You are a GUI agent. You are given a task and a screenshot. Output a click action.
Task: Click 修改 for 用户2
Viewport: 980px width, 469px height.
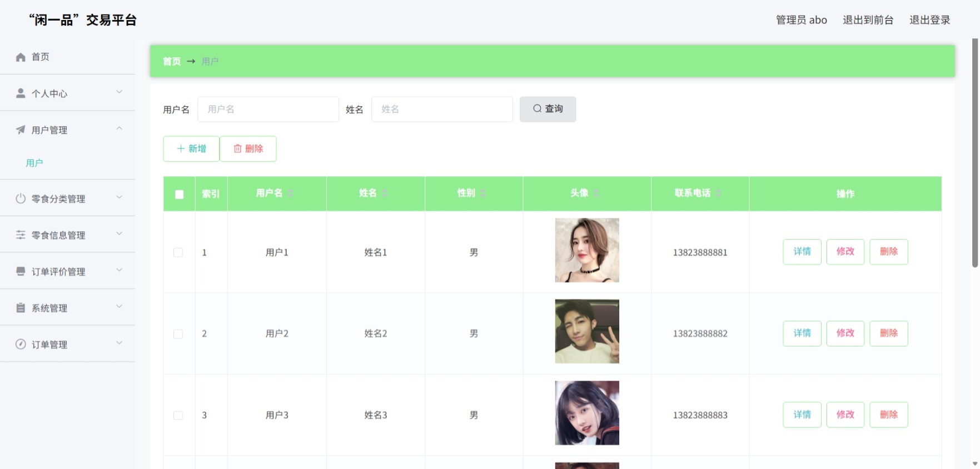click(845, 333)
